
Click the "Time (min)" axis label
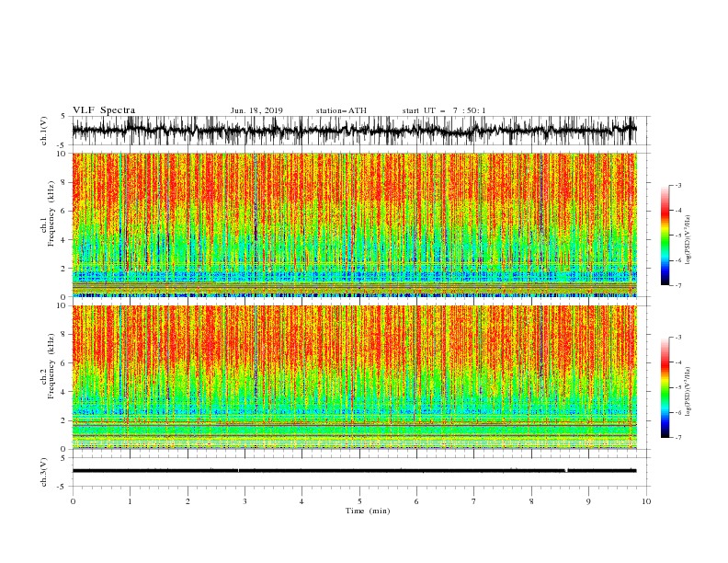pos(368,511)
